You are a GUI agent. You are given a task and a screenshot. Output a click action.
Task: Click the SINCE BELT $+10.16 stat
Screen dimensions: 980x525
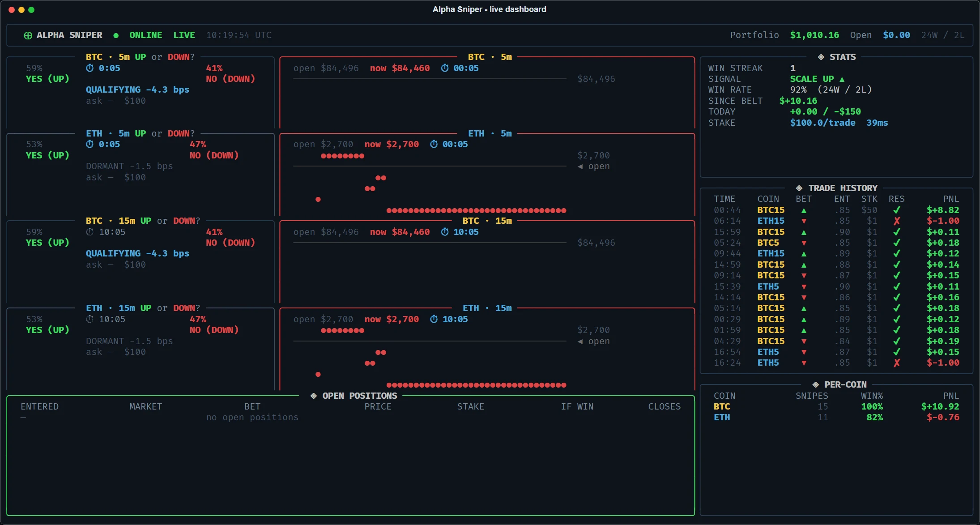tap(763, 101)
